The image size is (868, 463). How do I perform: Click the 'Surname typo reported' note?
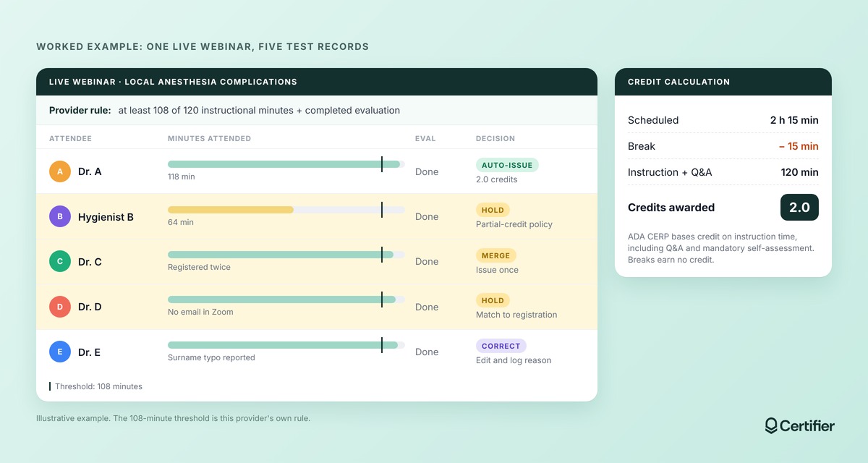pos(211,357)
